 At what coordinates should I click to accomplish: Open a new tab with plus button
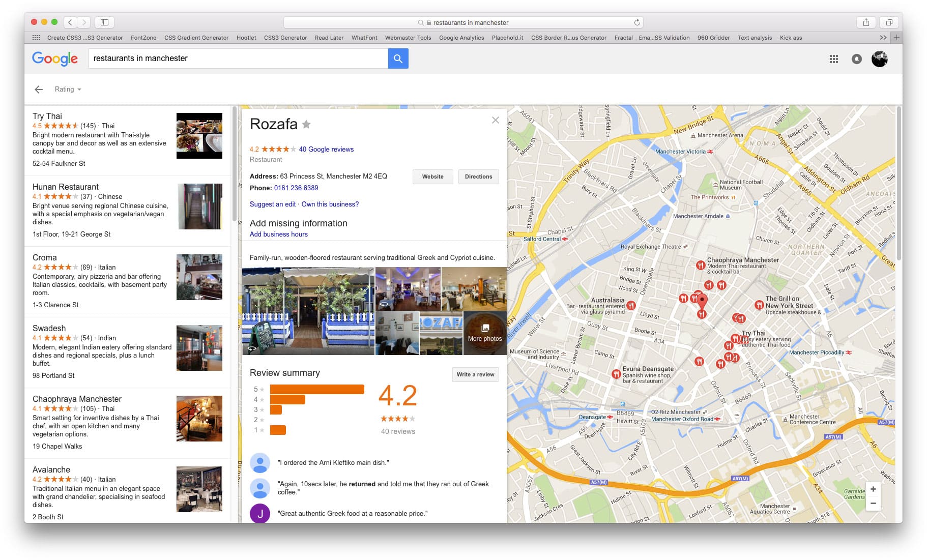click(x=896, y=38)
